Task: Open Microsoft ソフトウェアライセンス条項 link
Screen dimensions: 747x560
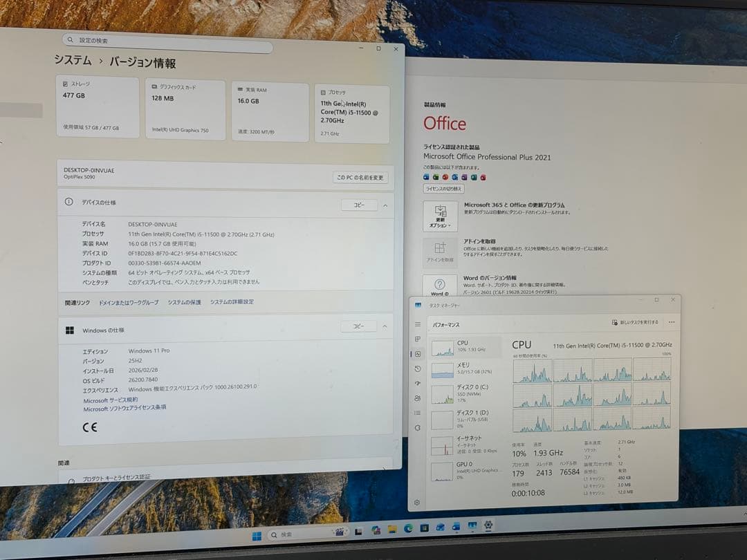Action: (124, 408)
